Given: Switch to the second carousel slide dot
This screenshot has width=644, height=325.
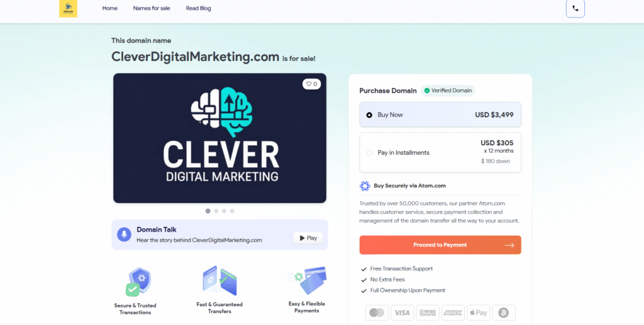Looking at the screenshot, I should click(x=216, y=211).
